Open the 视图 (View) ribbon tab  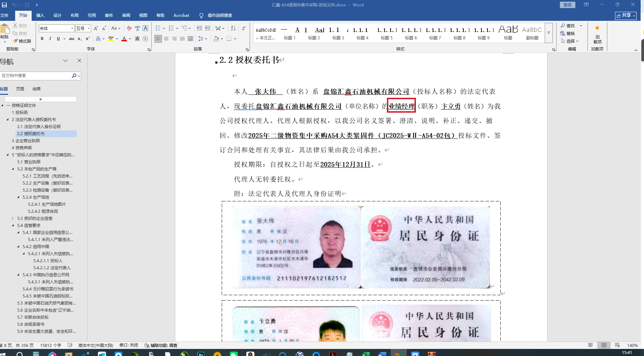143,15
